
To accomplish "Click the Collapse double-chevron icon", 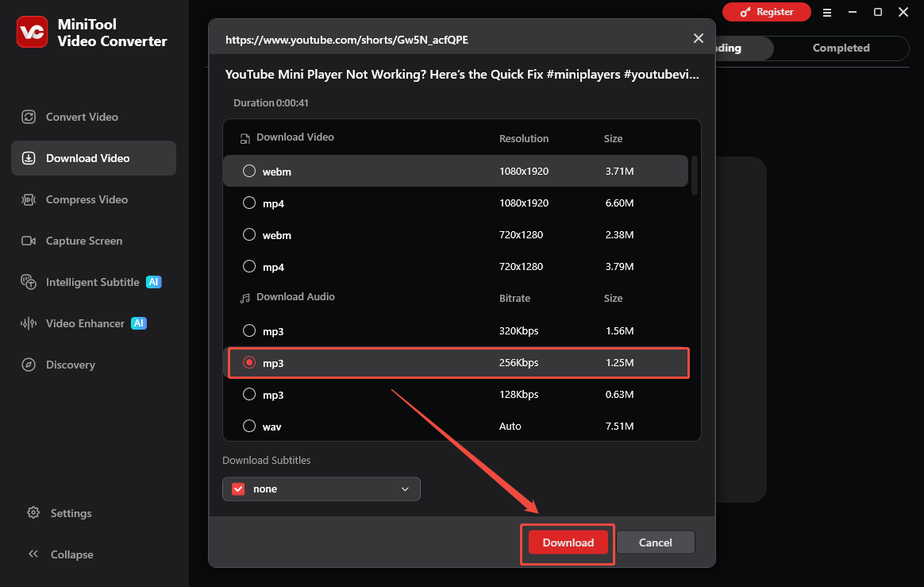I will tap(33, 554).
